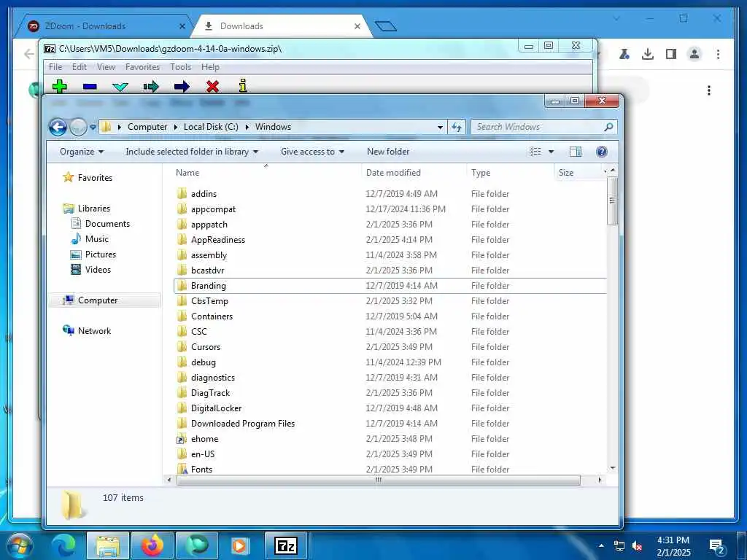Sort by the Date modified column header
747x560 pixels.
click(414, 172)
